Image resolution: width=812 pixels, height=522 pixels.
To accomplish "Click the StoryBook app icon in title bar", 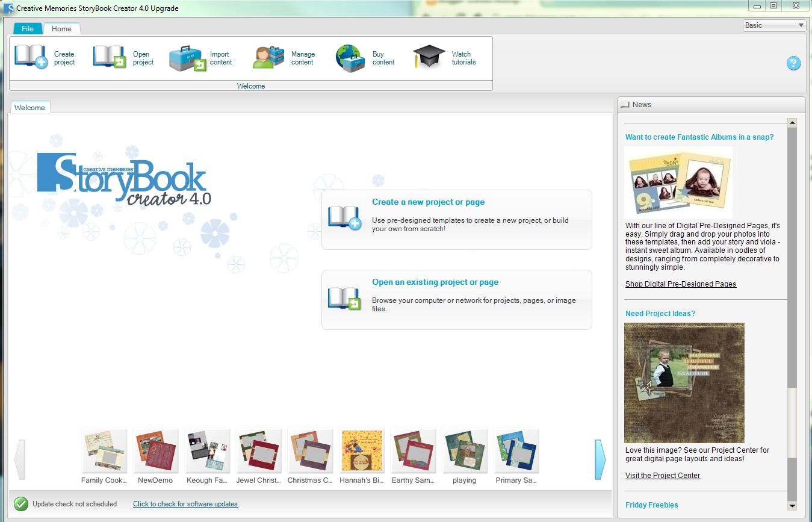I will pos(8,8).
